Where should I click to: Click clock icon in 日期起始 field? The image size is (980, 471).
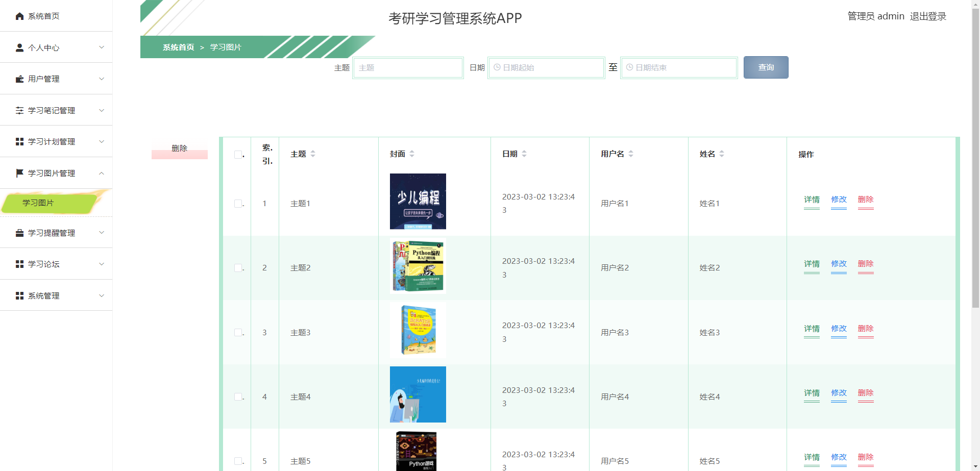tap(497, 67)
